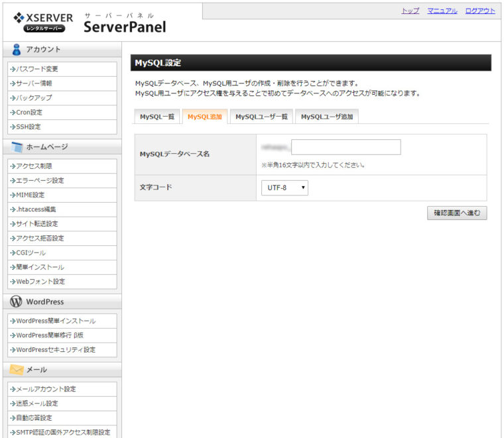Image resolution: width=504 pixels, height=438 pixels.
Task: Click the ※半角16文字以内で入力してください note
Action: coord(313,165)
